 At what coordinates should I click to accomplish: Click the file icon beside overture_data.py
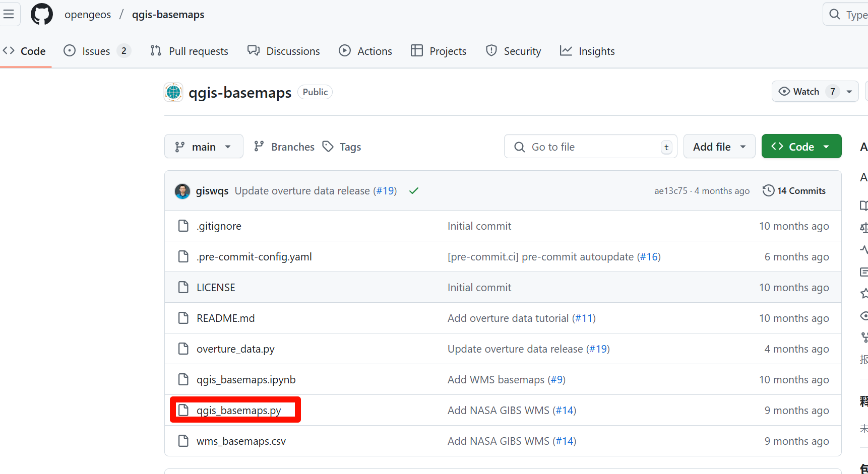click(183, 349)
